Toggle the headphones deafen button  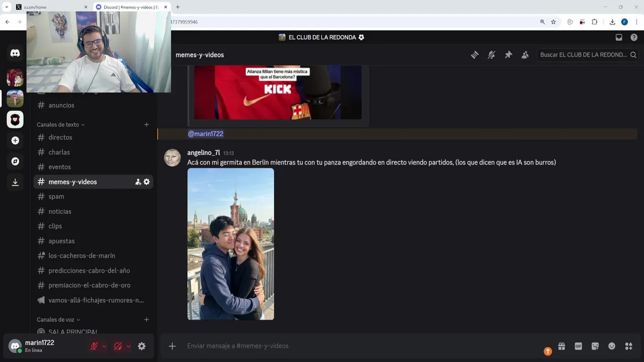point(118,346)
